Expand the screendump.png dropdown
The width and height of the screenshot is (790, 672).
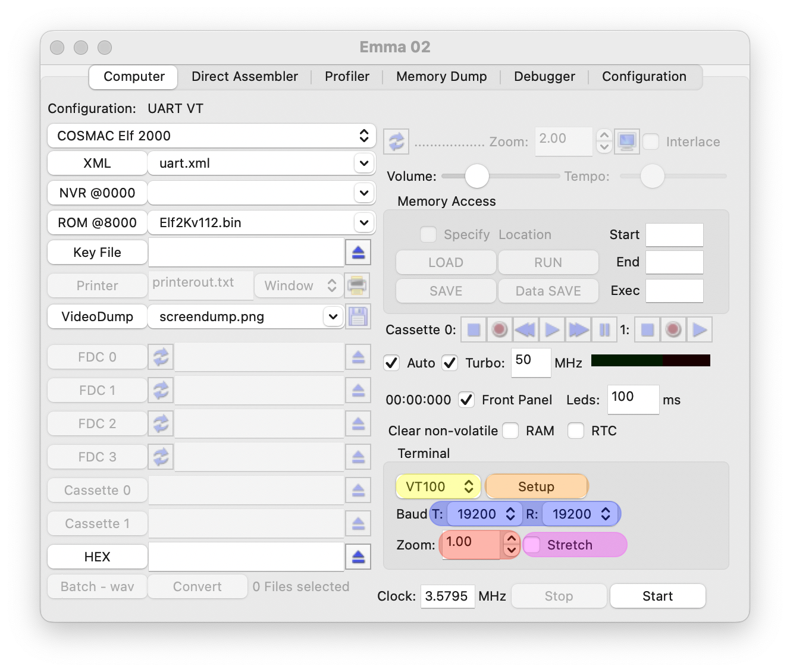333,316
